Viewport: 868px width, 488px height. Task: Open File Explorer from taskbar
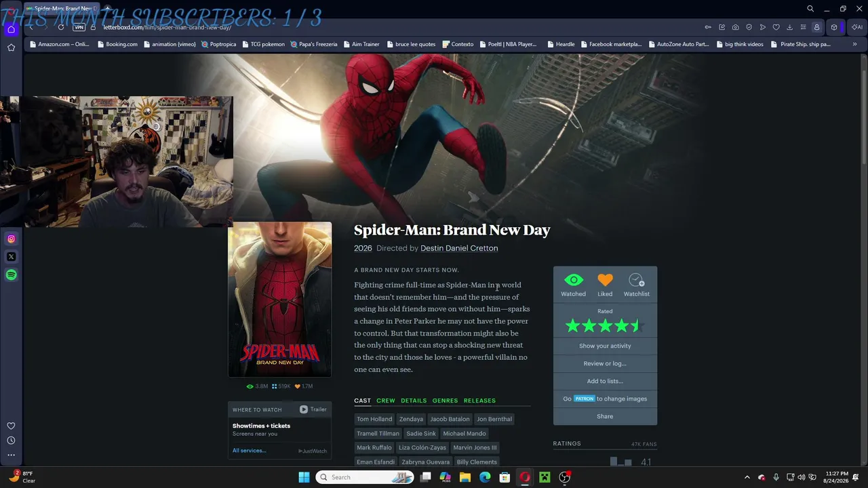465,477
